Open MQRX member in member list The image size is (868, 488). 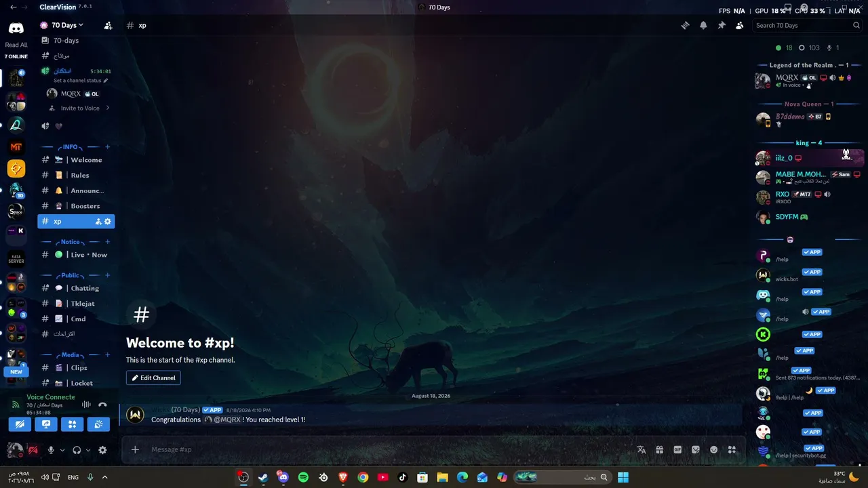(808, 81)
